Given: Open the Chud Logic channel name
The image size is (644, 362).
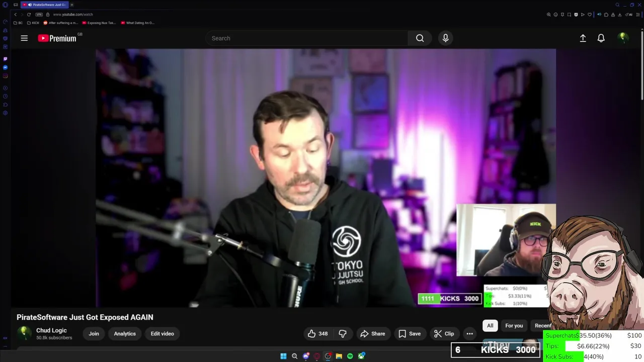Looking at the screenshot, I should (51, 330).
